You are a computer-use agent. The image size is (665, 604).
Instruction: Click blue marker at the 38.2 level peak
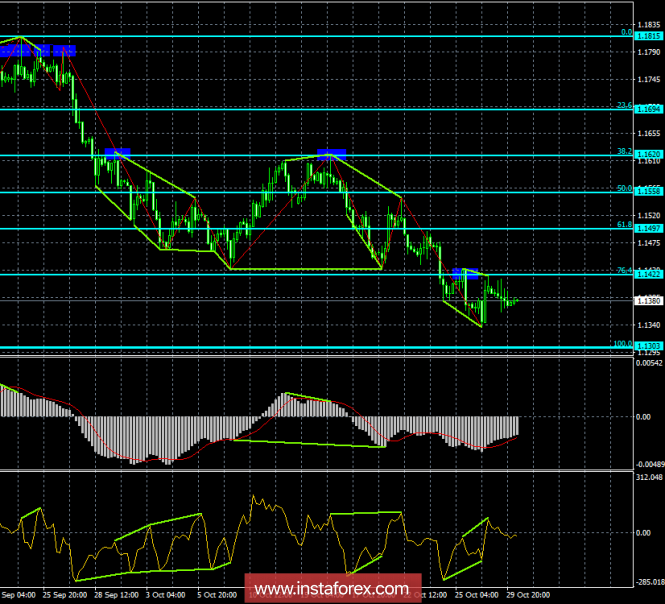click(x=331, y=153)
